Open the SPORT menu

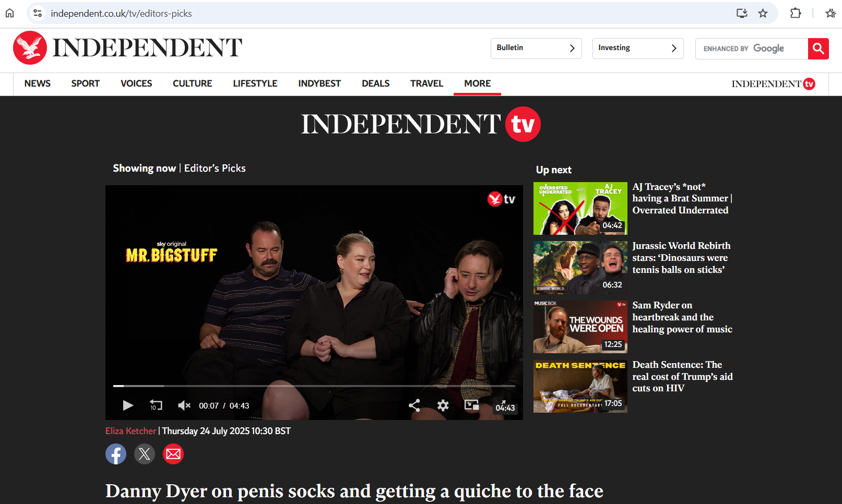point(86,83)
